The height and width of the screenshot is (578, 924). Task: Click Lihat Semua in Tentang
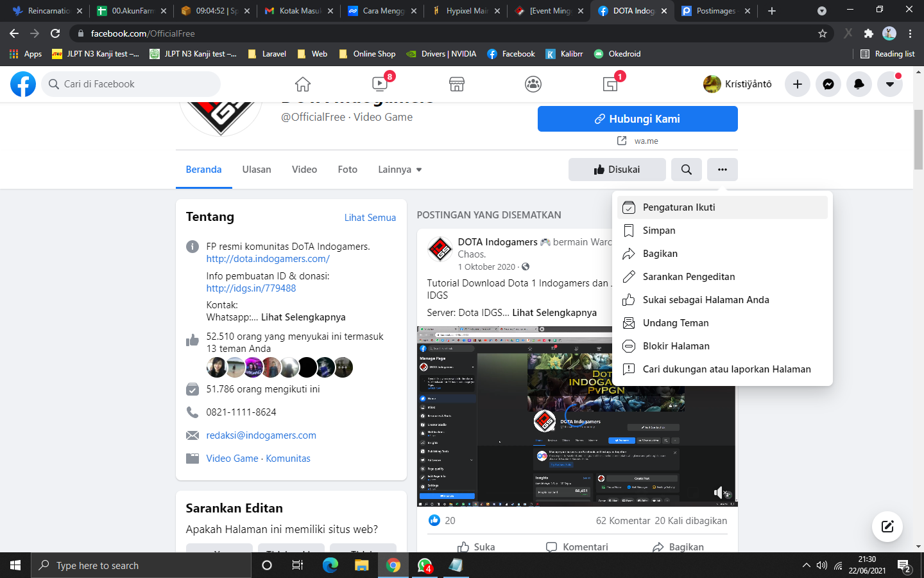tap(370, 218)
